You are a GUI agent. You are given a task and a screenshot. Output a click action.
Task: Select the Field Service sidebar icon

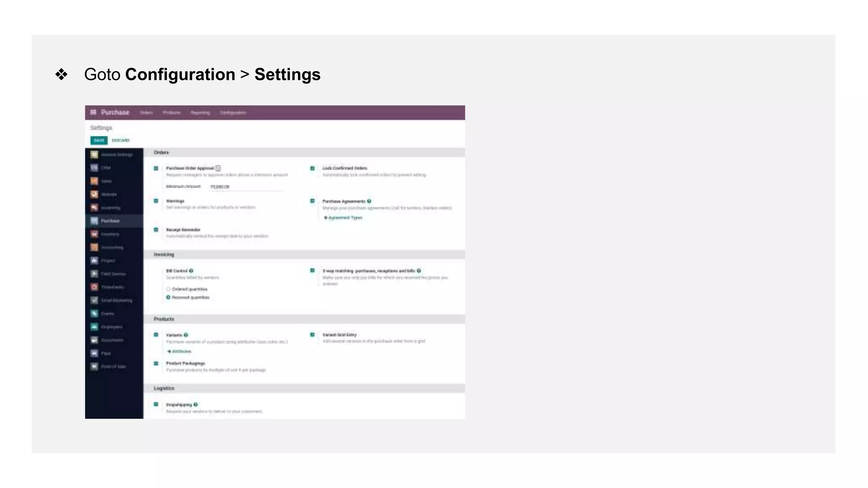pyautogui.click(x=94, y=274)
